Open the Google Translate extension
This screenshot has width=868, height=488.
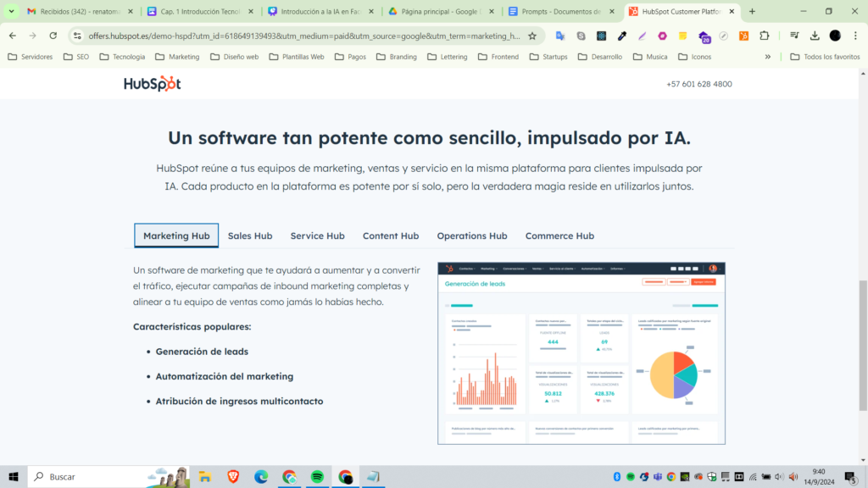[x=560, y=36]
